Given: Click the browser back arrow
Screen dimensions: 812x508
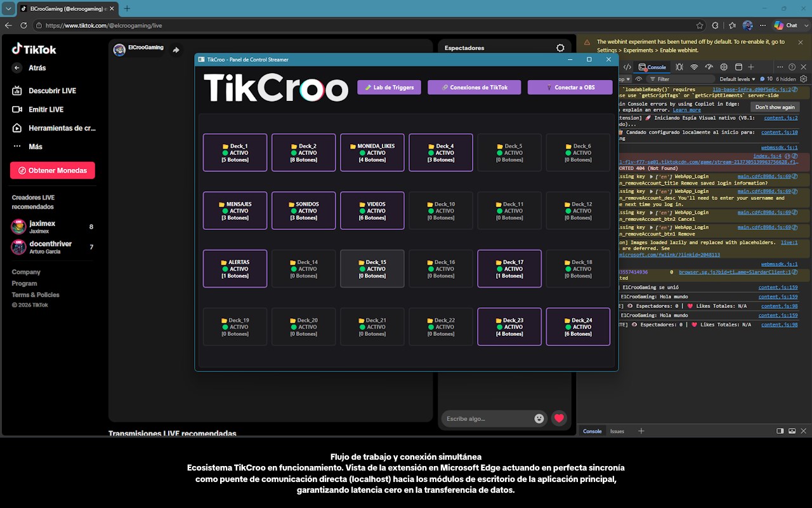Looking at the screenshot, I should click(8, 25).
